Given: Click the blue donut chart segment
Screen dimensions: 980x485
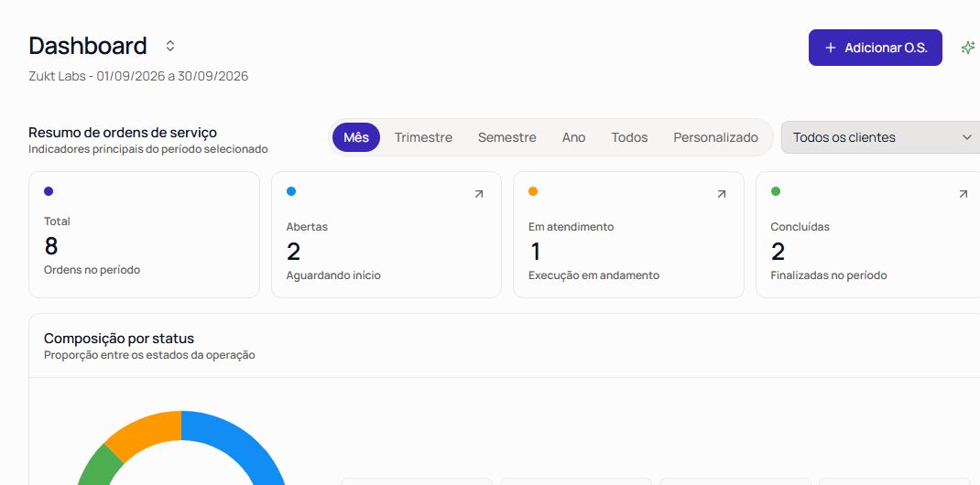Looking at the screenshot, I should pyautogui.click(x=243, y=444).
